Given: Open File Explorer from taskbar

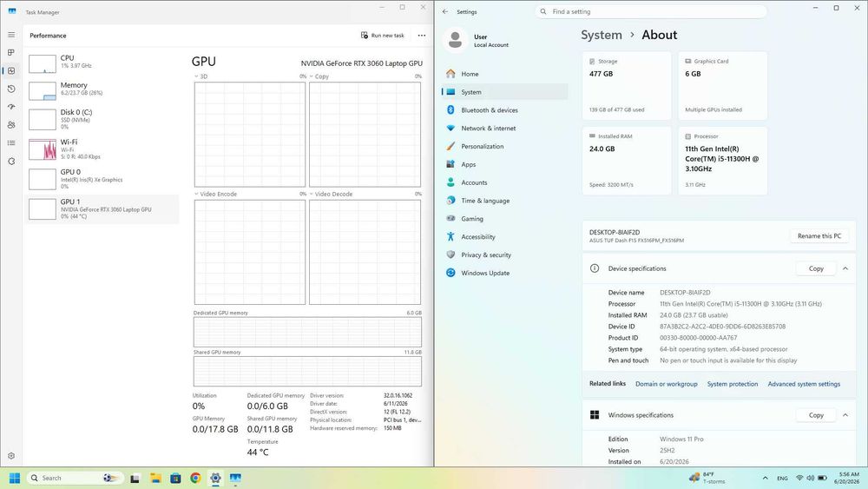Looking at the screenshot, I should [155, 479].
